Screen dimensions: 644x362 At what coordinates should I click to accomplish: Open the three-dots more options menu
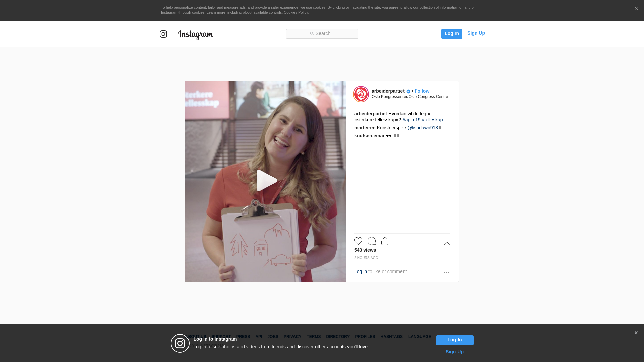(x=447, y=273)
